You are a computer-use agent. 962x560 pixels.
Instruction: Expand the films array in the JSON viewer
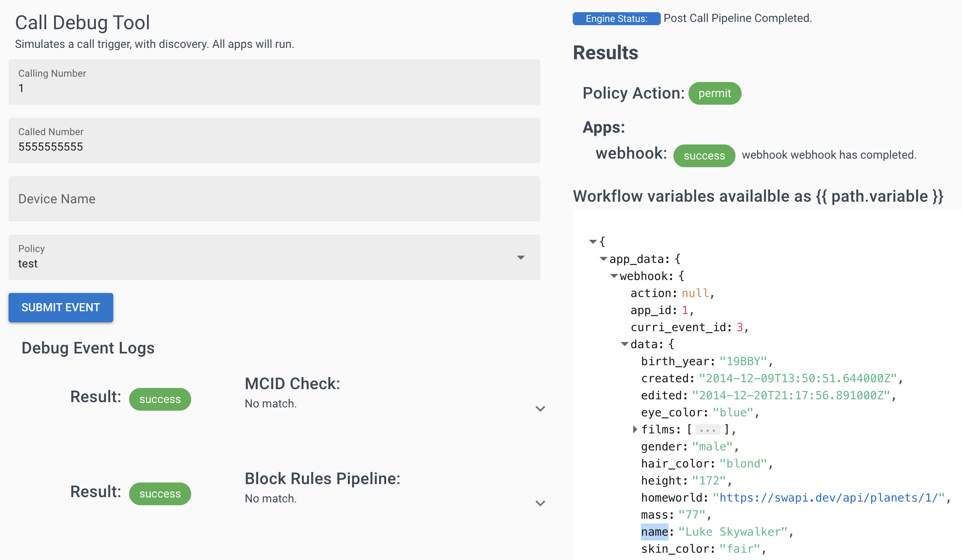pyautogui.click(x=635, y=429)
